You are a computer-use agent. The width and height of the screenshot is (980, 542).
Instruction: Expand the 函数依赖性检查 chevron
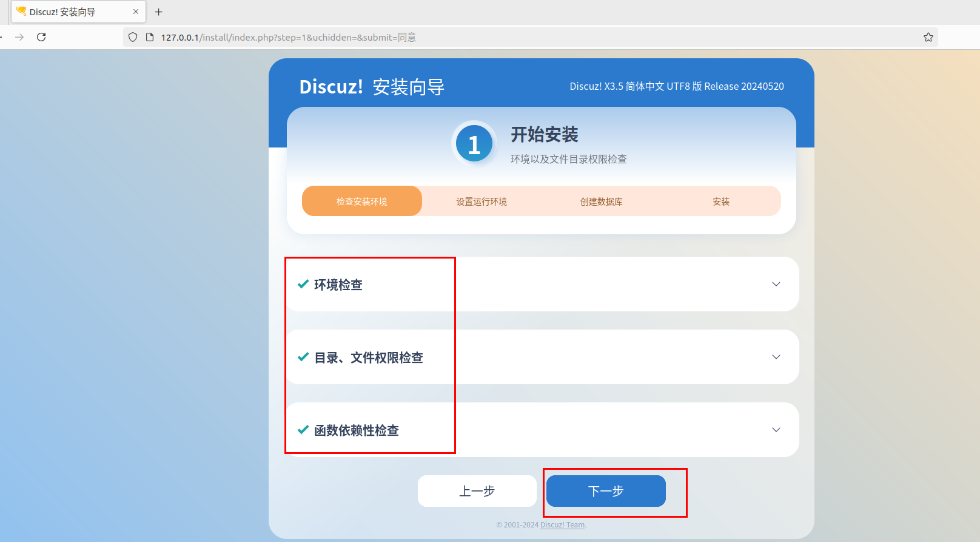pos(776,430)
